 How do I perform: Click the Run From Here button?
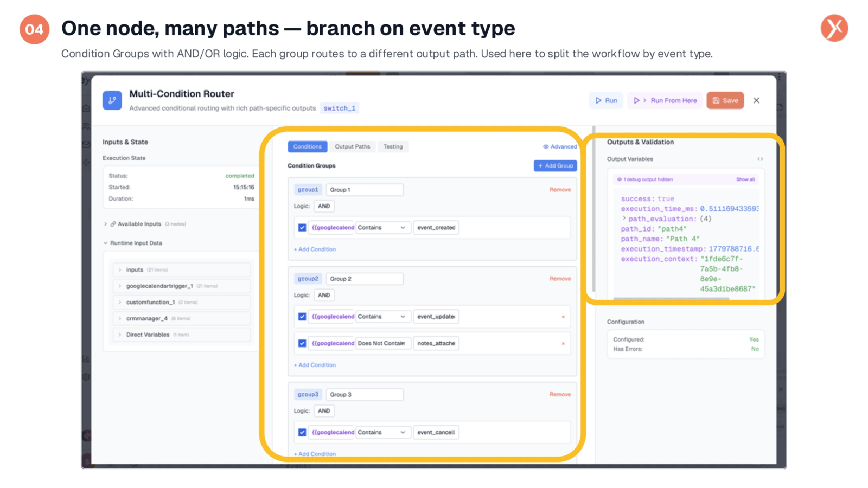tap(665, 100)
